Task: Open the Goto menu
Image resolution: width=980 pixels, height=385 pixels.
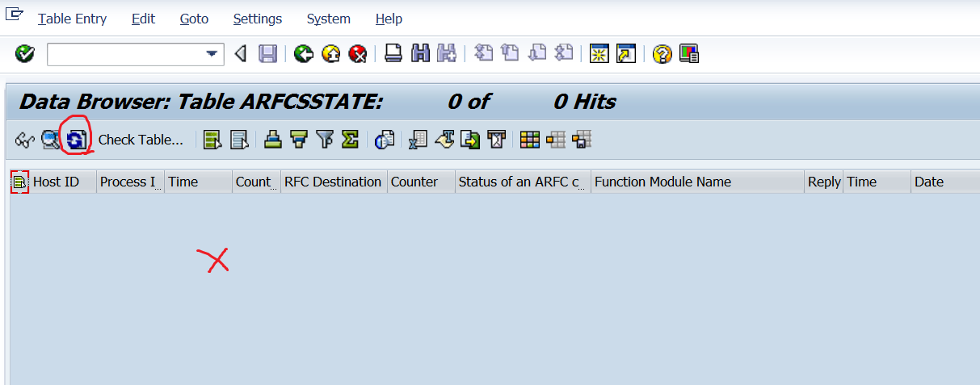Action: click(194, 19)
